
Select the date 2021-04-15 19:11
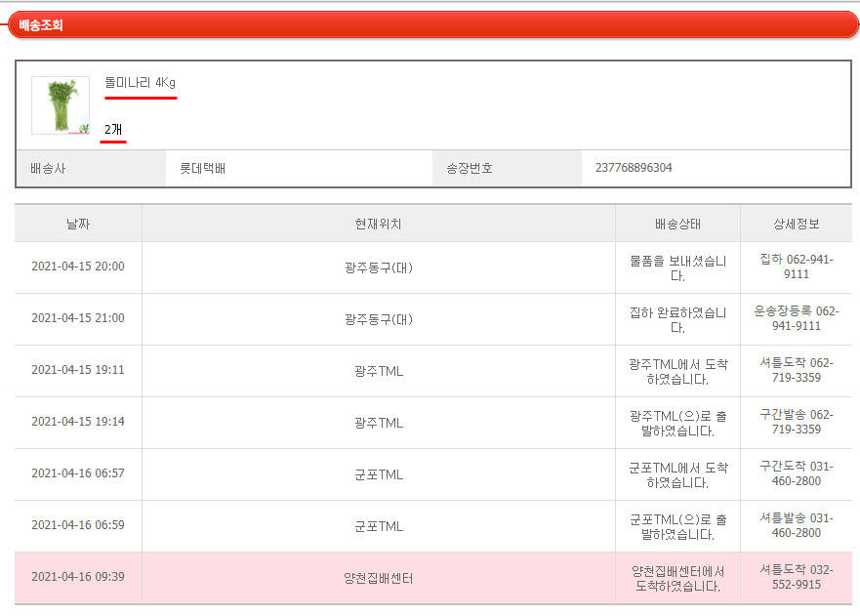pos(78,370)
